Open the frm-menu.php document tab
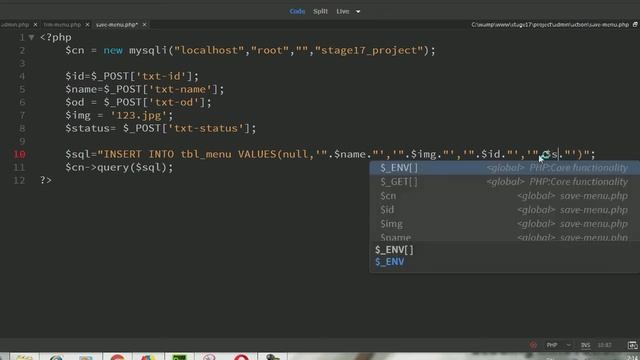This screenshot has height=360, width=640. point(62,25)
